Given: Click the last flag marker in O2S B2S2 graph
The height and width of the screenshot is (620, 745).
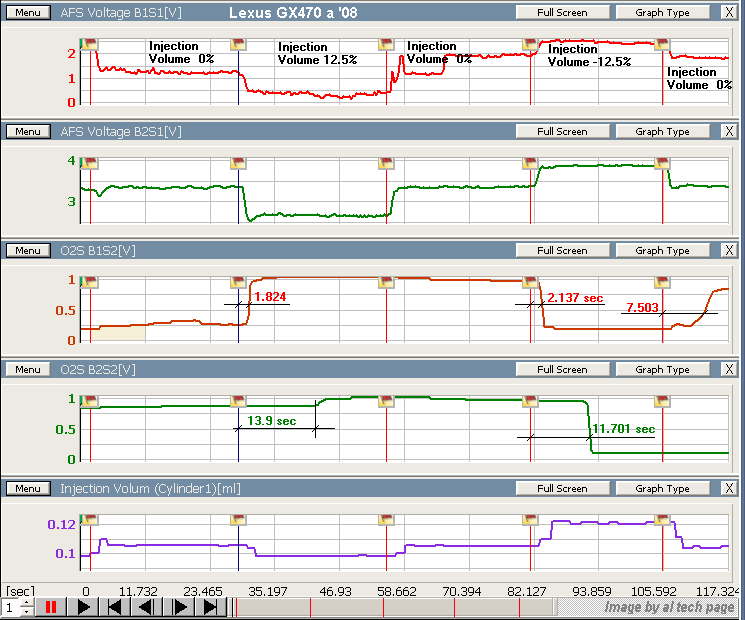Looking at the screenshot, I should (x=662, y=402).
